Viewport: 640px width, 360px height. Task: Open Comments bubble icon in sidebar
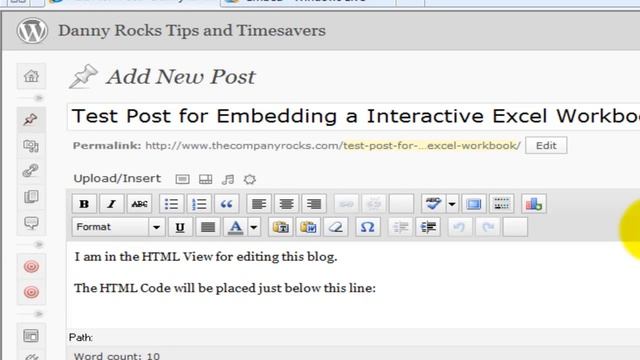(31, 223)
